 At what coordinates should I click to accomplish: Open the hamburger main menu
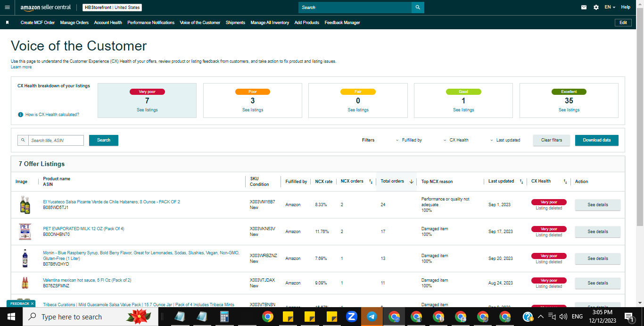click(7, 7)
